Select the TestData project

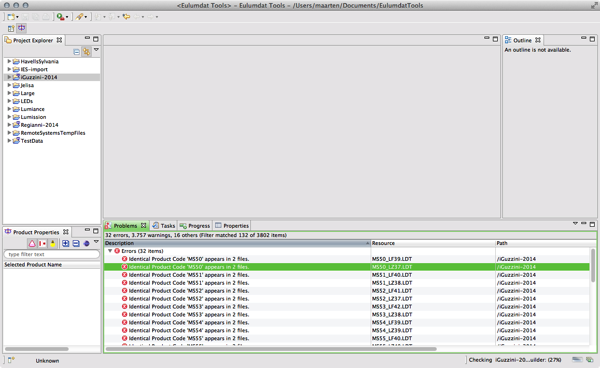[x=31, y=141]
